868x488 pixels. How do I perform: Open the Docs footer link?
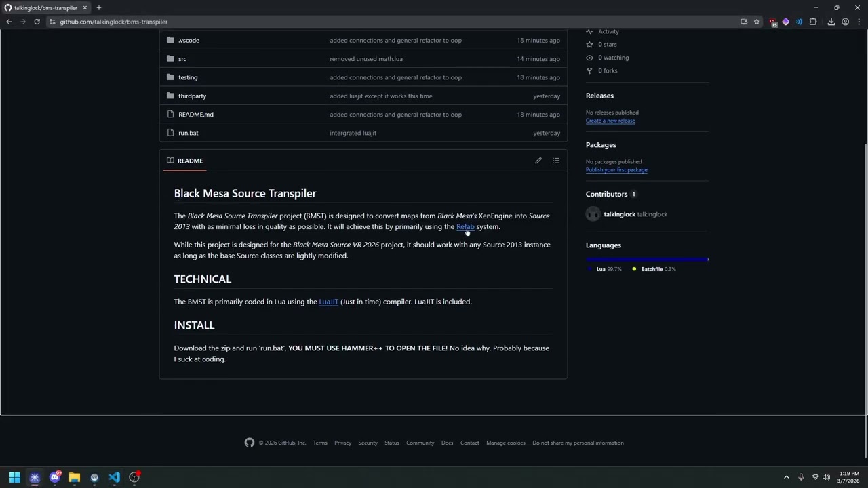point(447,443)
